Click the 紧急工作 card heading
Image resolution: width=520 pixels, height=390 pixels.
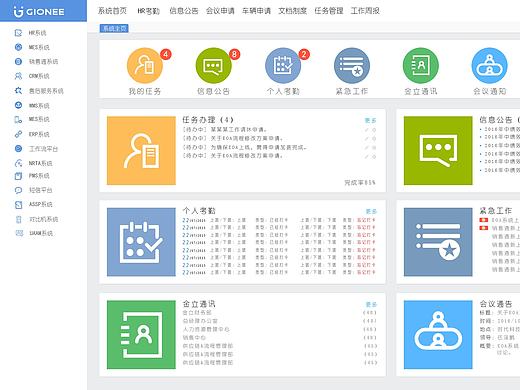click(495, 211)
